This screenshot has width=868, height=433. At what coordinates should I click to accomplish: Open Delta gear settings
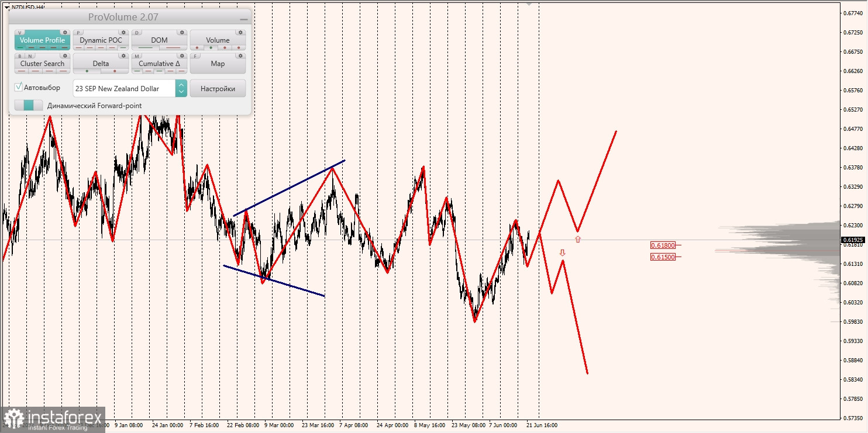point(123,56)
